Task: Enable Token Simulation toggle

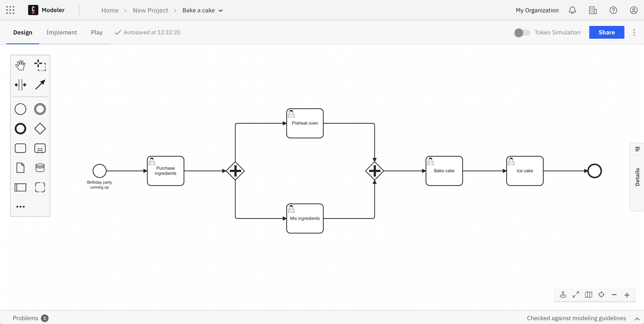Action: [522, 32]
